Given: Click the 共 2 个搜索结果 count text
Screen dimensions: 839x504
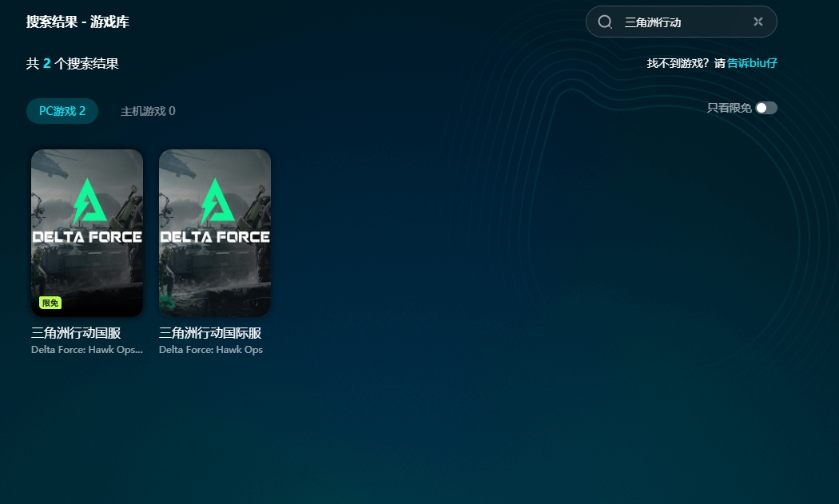Looking at the screenshot, I should [72, 64].
